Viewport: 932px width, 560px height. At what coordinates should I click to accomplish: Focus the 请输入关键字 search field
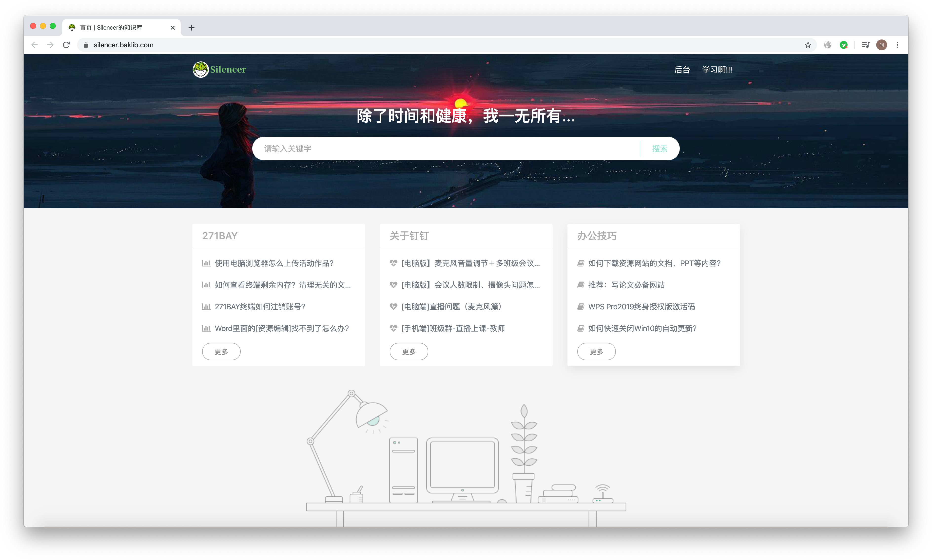446,149
